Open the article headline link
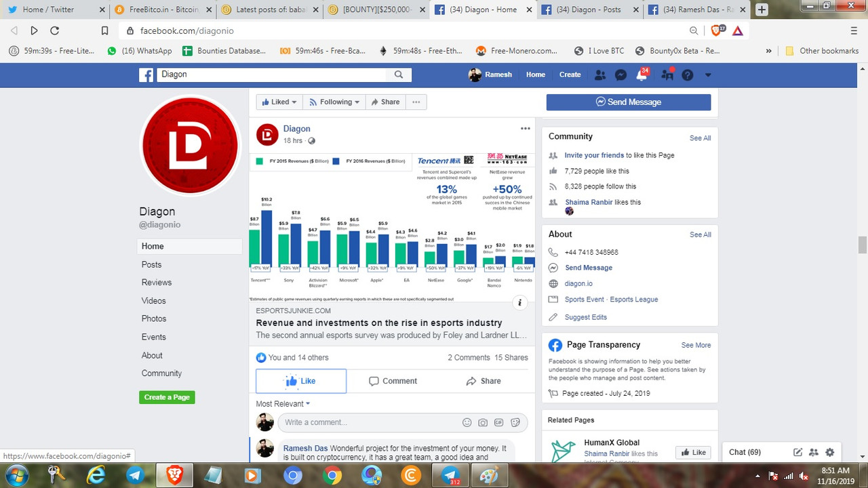The image size is (868, 488). pyautogui.click(x=379, y=323)
